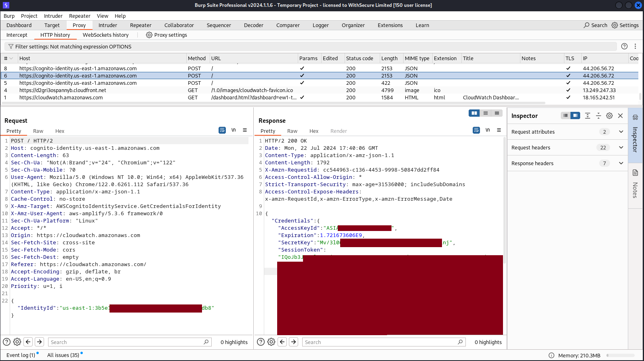The width and height of the screenshot is (644, 361).
Task: Select history row 1 cloudwatch.amazonaws.com
Action: coord(319,98)
